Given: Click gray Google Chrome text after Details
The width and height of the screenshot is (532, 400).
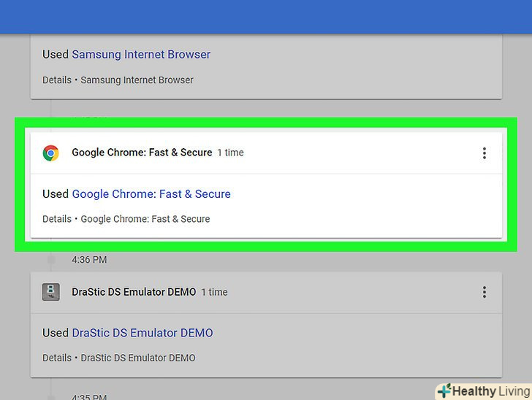Looking at the screenshot, I should tap(145, 219).
